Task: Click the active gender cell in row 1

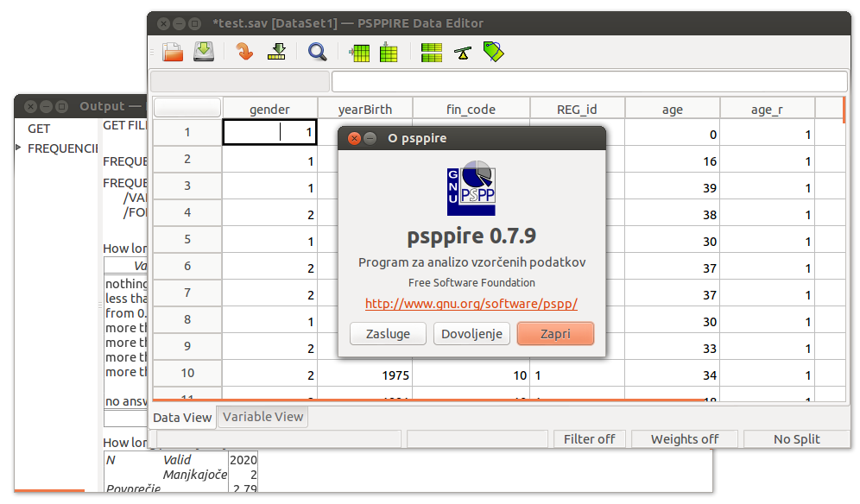Action: click(270, 132)
